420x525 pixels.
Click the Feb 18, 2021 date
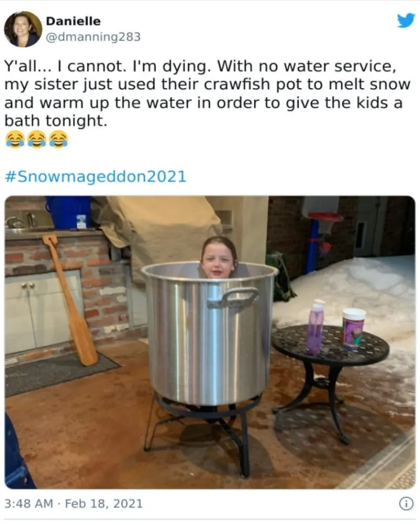[x=104, y=503]
